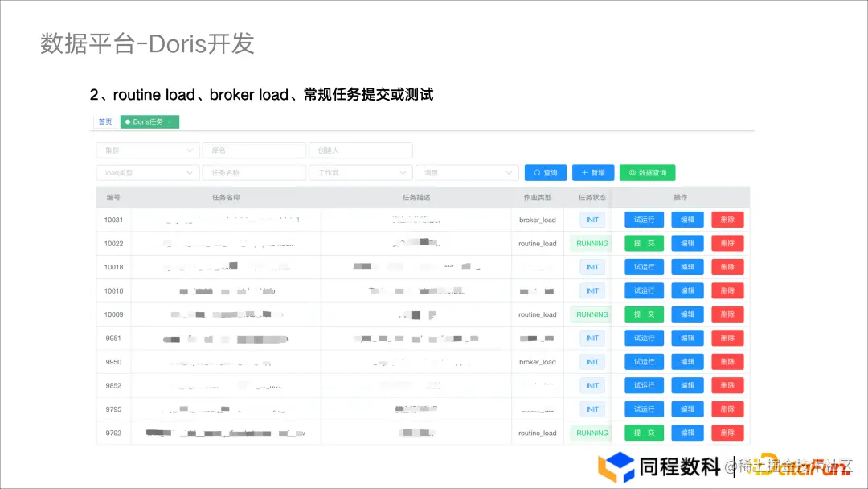This screenshot has width=868, height=489.
Task: Select the Doris任务 tab
Action: (x=149, y=121)
